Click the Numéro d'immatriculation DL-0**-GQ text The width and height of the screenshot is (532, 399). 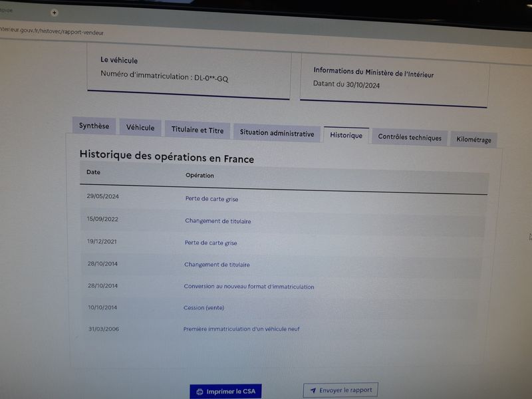click(x=164, y=76)
